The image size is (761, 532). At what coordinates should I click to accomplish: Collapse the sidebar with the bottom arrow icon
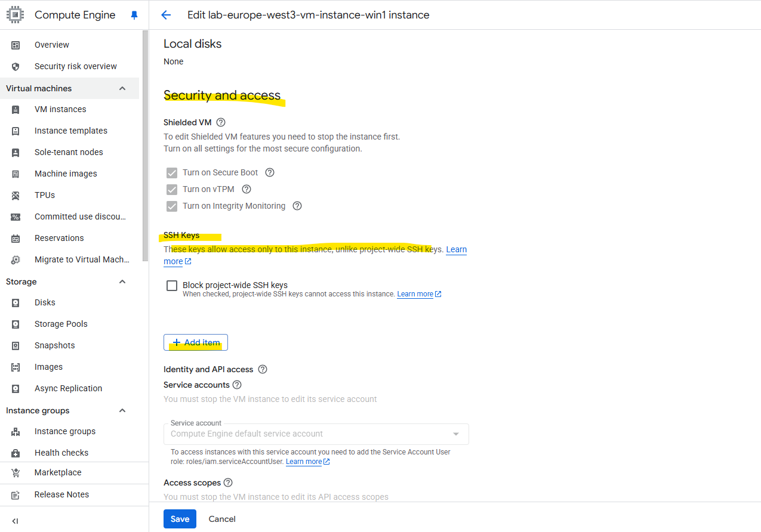pyautogui.click(x=16, y=521)
